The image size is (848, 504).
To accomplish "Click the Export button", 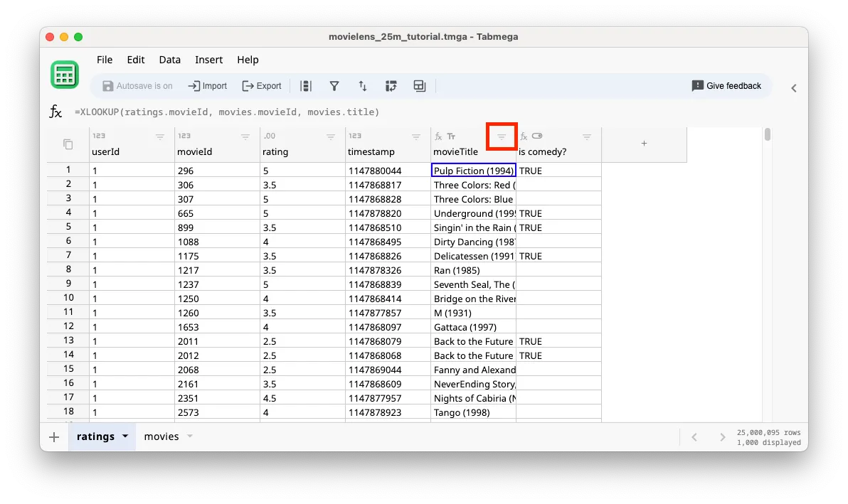I will (262, 85).
